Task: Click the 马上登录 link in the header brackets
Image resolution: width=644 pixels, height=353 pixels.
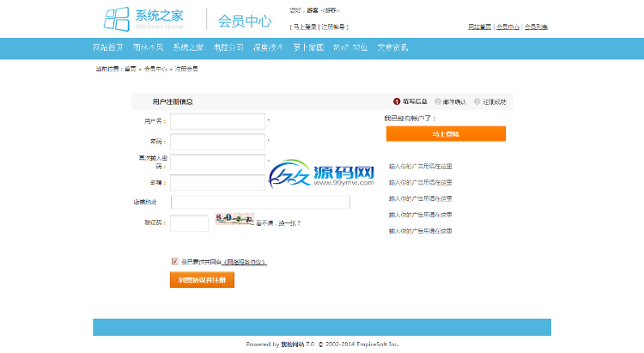Action: click(x=305, y=27)
